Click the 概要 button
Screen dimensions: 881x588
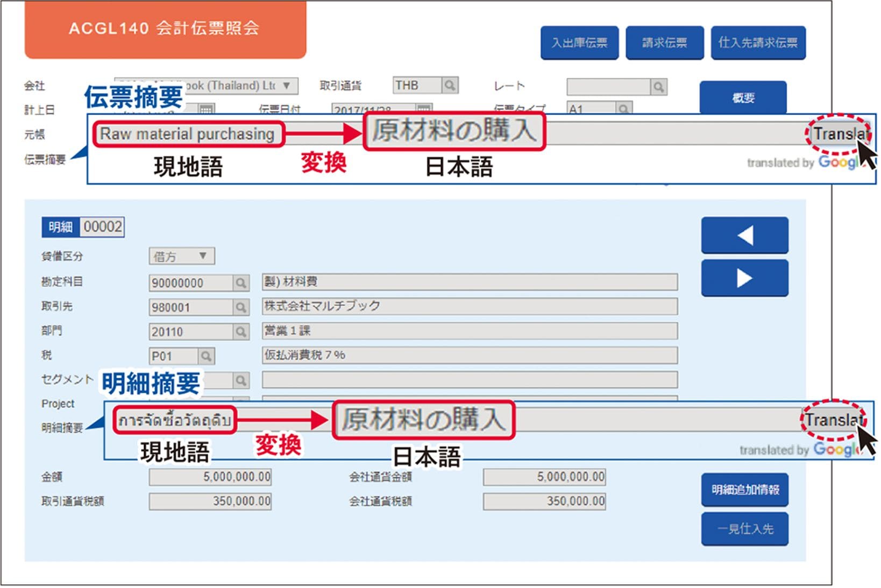tap(743, 97)
